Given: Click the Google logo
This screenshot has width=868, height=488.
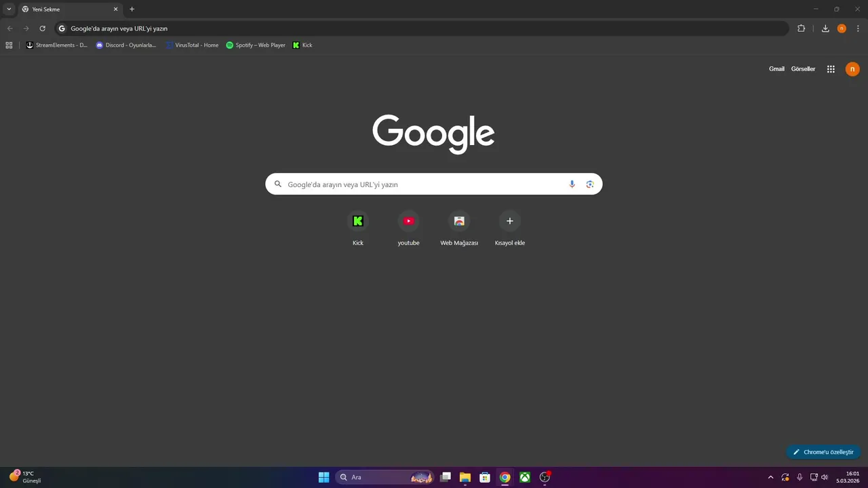Looking at the screenshot, I should coord(433,134).
